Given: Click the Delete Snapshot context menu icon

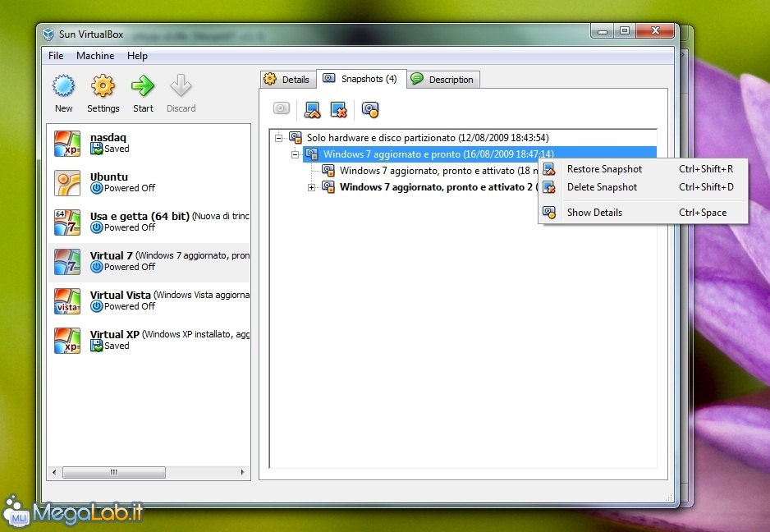Looking at the screenshot, I should pyautogui.click(x=549, y=187).
